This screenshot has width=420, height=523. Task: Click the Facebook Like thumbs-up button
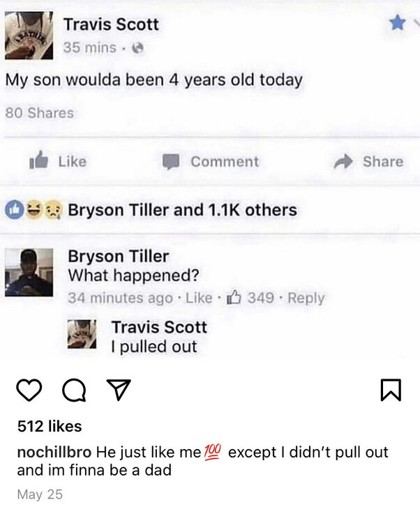point(59,162)
